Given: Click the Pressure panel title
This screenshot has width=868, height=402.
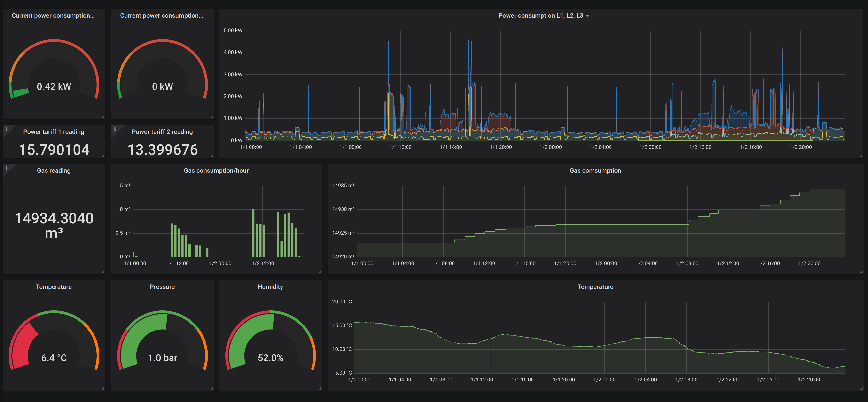Looking at the screenshot, I should coord(162,287).
